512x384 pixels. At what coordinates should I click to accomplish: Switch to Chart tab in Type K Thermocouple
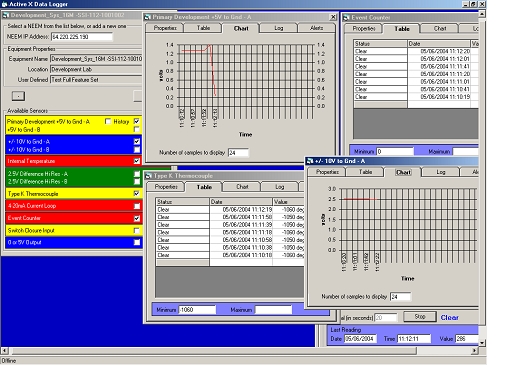tap(242, 187)
